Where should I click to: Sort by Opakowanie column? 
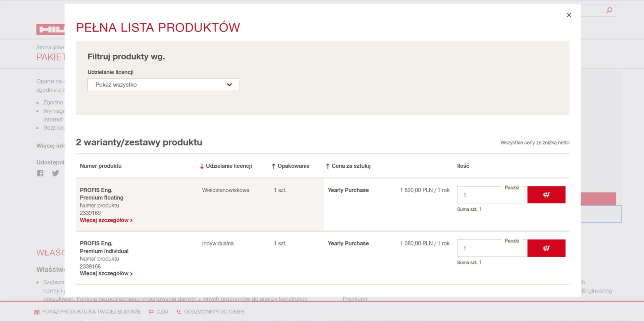(x=290, y=166)
